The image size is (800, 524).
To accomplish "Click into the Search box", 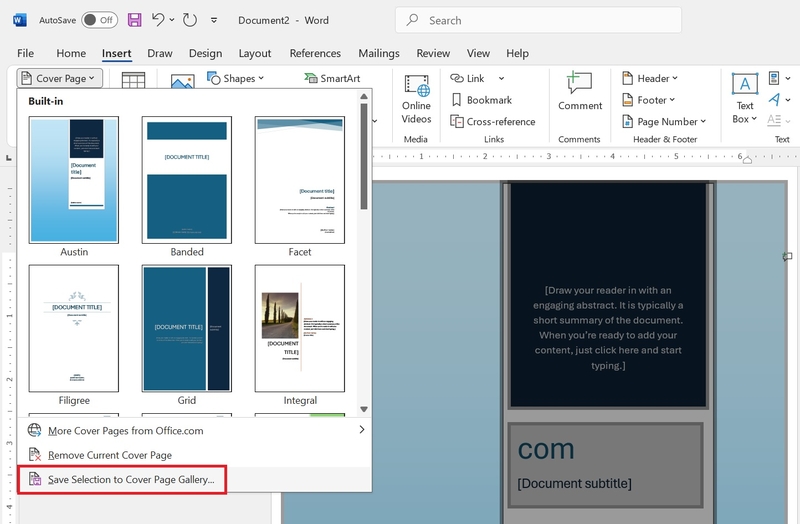I will 538,20.
